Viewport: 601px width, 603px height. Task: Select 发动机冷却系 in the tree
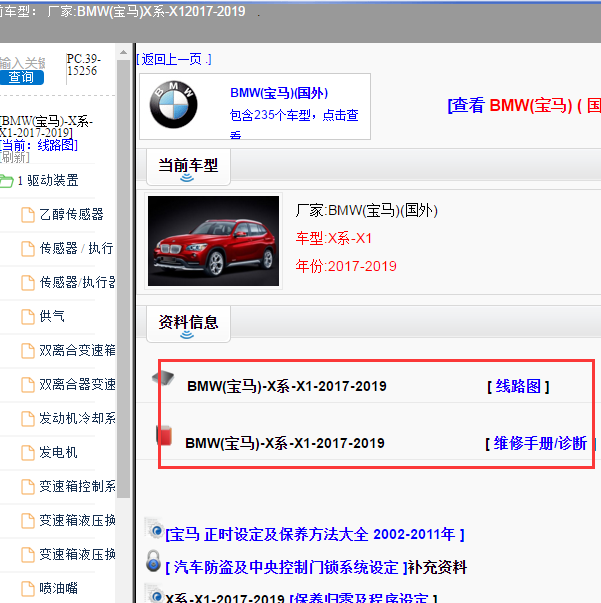pyautogui.click(x=77, y=418)
